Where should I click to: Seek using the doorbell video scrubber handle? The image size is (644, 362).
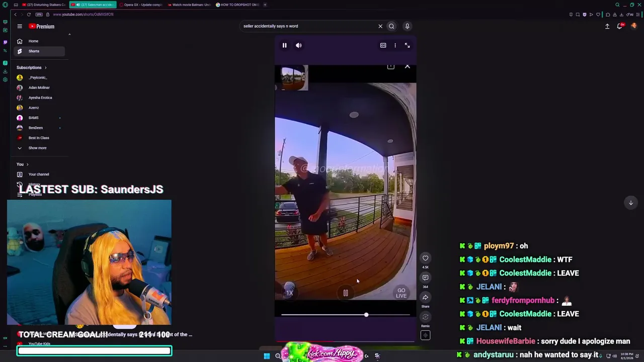click(x=366, y=315)
